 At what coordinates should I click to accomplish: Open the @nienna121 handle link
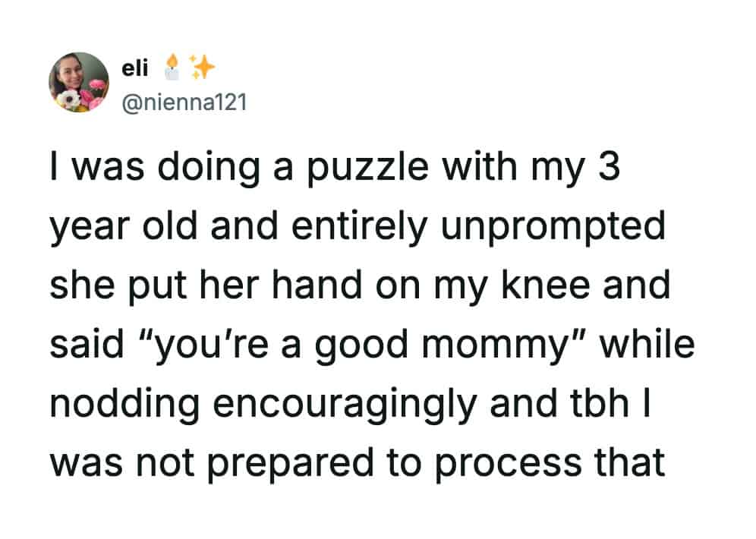tap(184, 101)
